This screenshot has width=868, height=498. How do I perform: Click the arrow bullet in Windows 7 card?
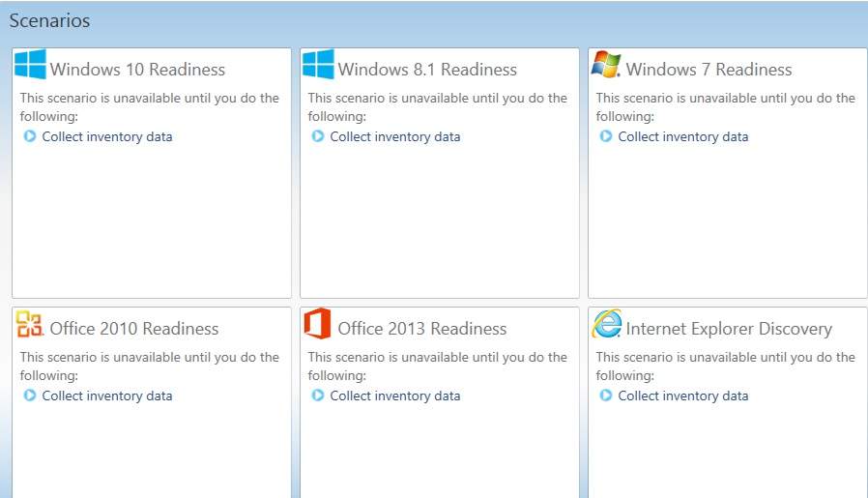(606, 136)
